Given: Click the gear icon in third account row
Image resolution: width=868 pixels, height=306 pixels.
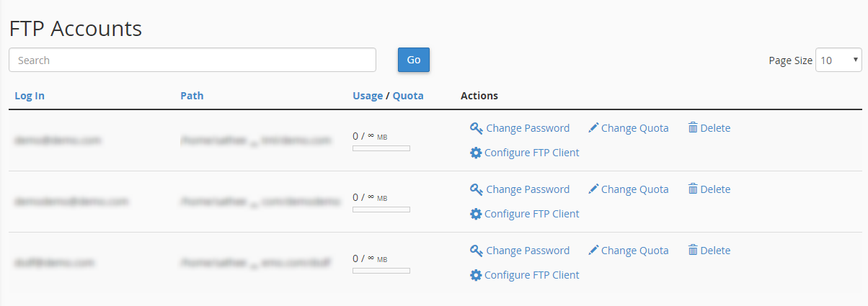Looking at the screenshot, I should [476, 275].
